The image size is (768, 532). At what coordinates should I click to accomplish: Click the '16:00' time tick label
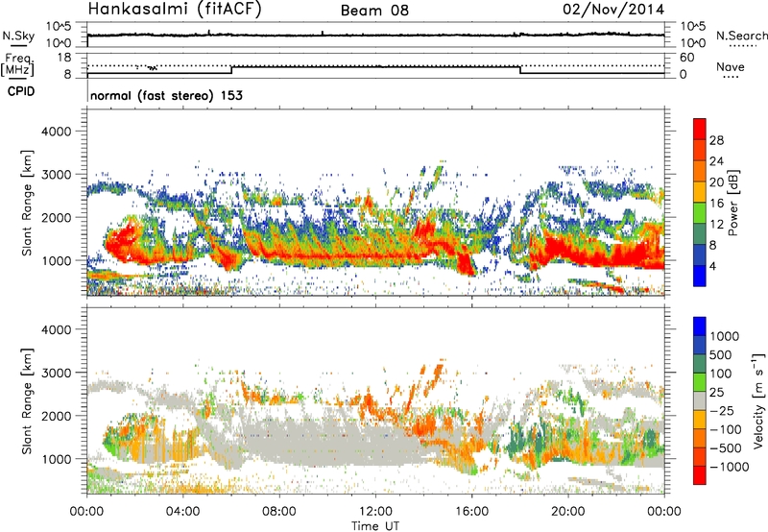pyautogui.click(x=471, y=512)
